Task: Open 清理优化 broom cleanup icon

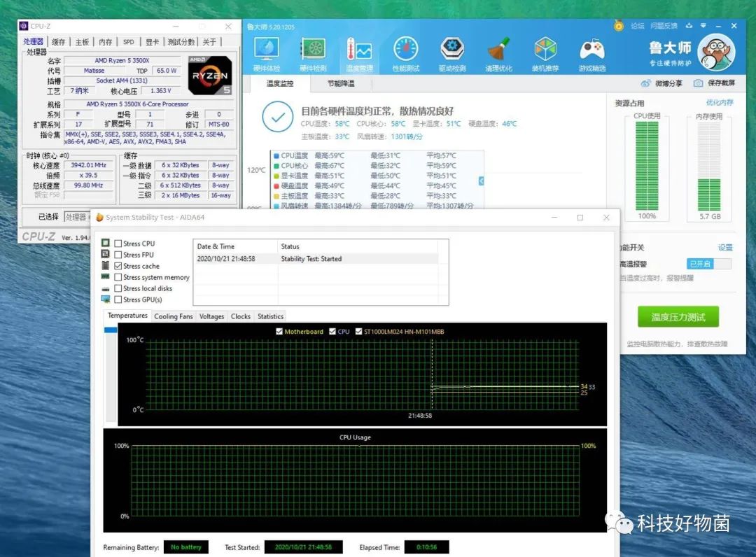Action: 499,54
